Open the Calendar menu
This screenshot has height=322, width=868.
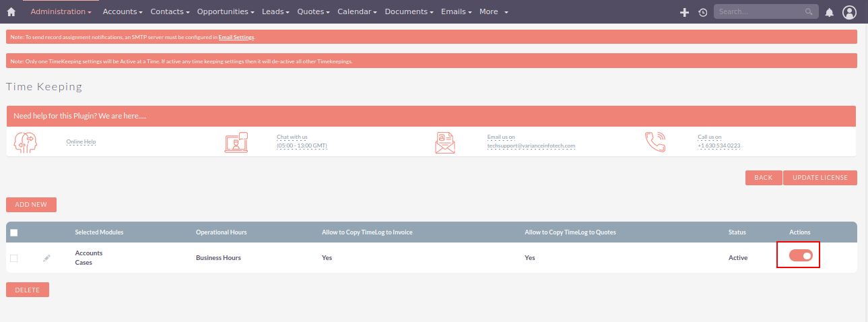tap(357, 12)
